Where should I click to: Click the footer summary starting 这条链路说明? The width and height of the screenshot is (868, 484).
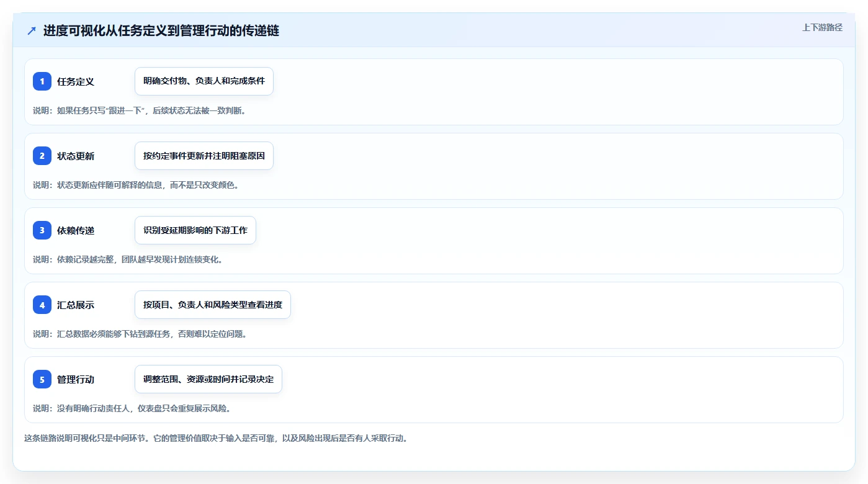point(216,438)
